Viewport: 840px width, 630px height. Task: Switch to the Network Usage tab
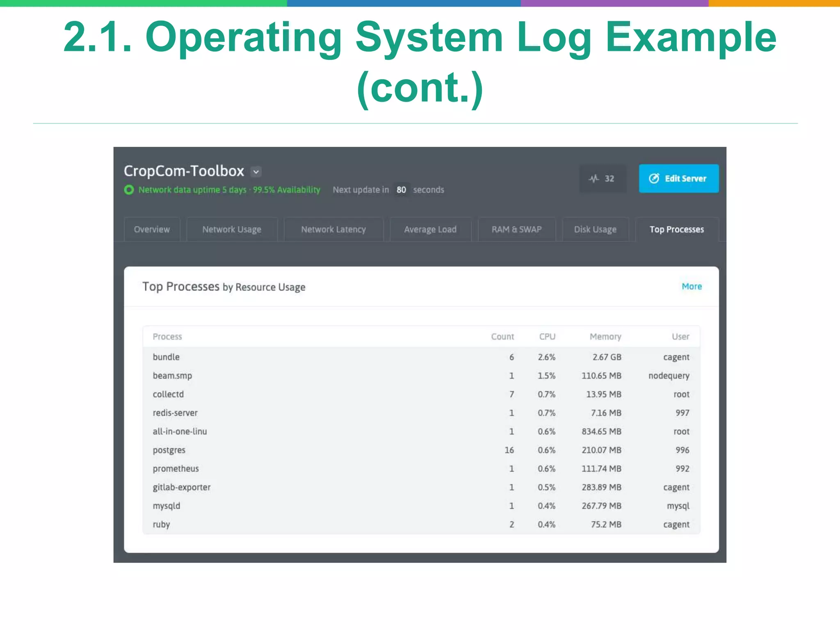232,229
